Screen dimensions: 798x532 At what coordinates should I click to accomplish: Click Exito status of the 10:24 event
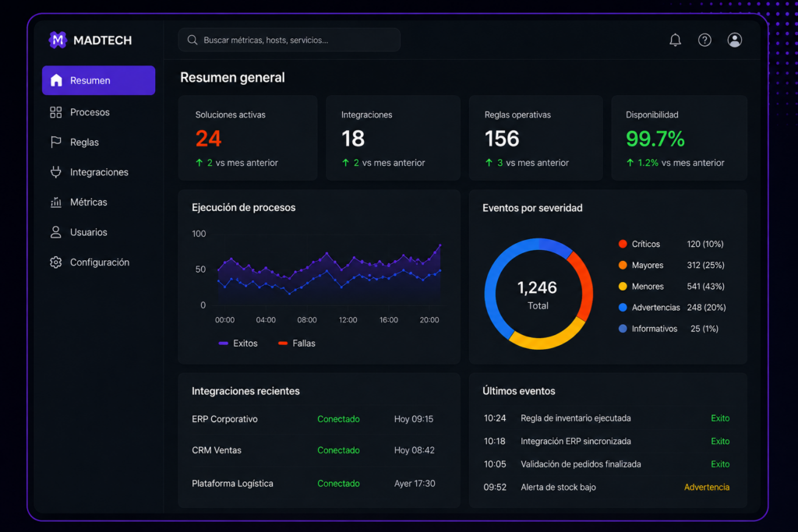tap(720, 418)
